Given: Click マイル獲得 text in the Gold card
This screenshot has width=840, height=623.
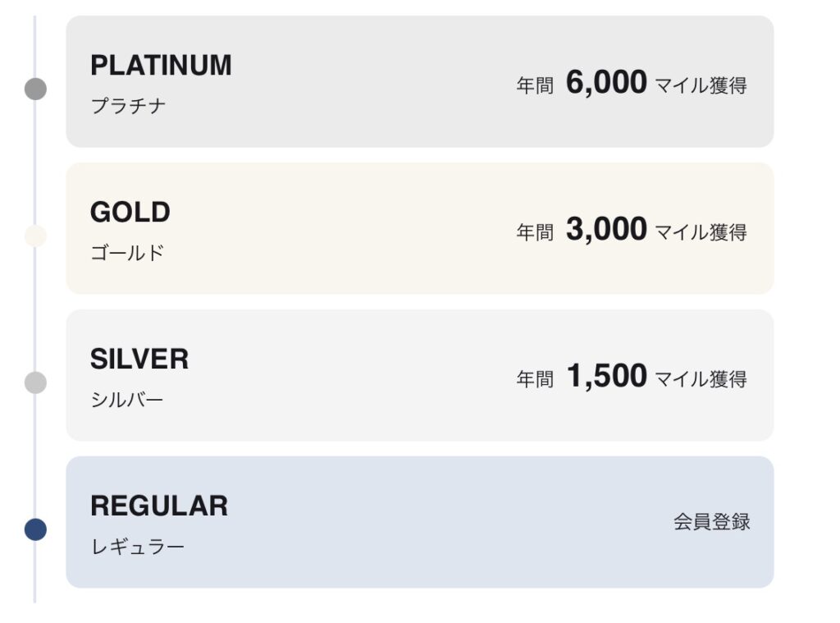Looking at the screenshot, I should click(x=701, y=232).
